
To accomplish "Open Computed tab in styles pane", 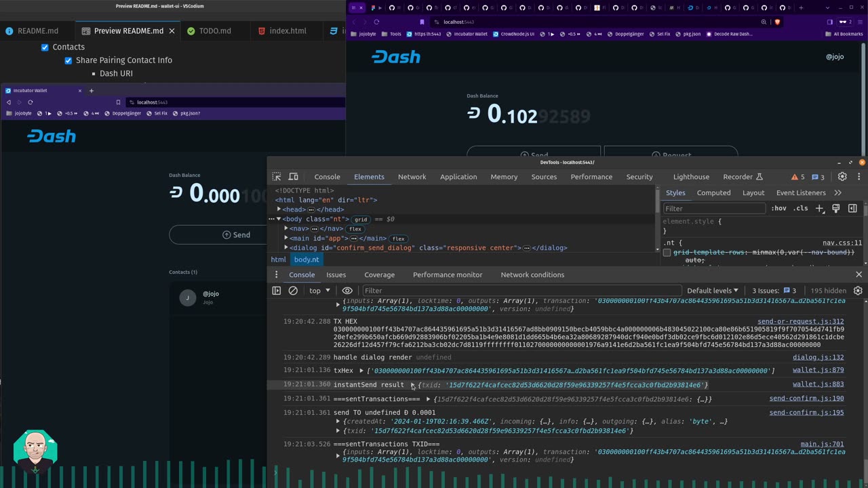I will [714, 193].
